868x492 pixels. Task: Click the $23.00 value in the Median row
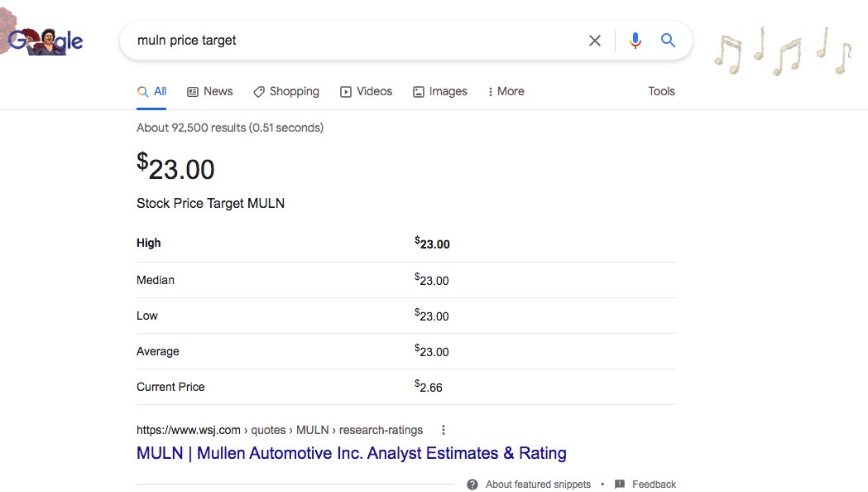pos(432,280)
